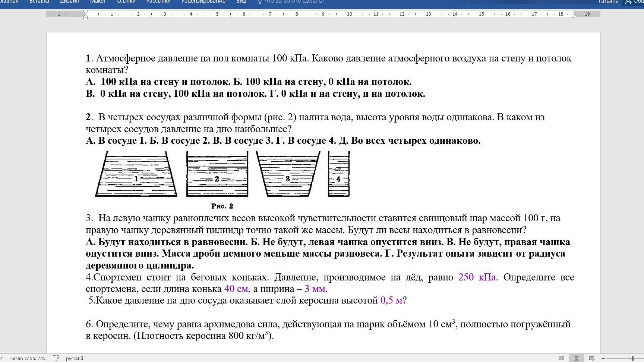Switch to Web Layout view
This screenshot has width=644, height=362.
click(x=591, y=358)
